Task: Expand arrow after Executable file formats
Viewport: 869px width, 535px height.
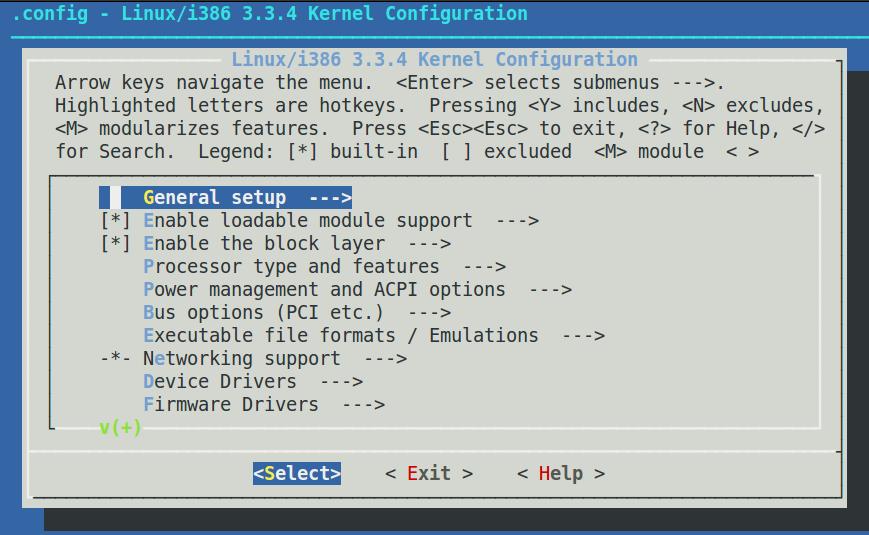Action: pyautogui.click(x=584, y=336)
